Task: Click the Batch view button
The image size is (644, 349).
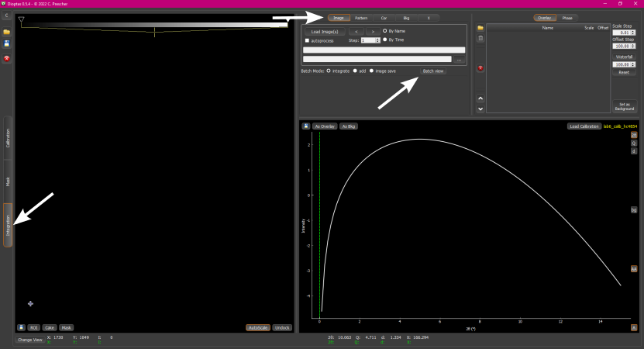Action: tap(433, 71)
